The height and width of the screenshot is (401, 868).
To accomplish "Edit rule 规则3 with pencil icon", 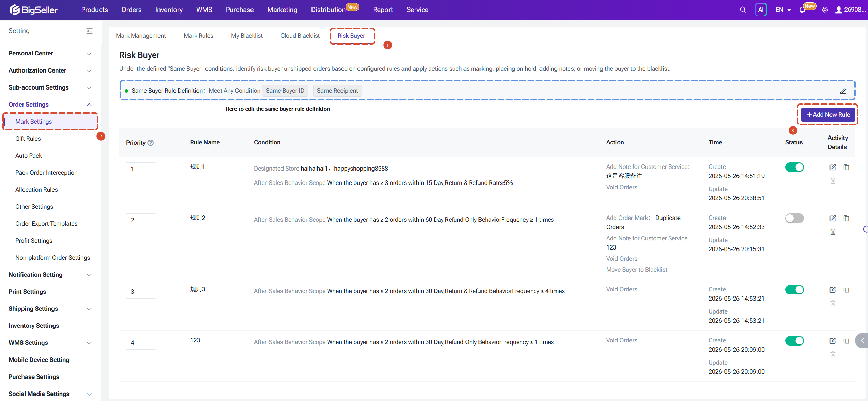I will coord(833,290).
